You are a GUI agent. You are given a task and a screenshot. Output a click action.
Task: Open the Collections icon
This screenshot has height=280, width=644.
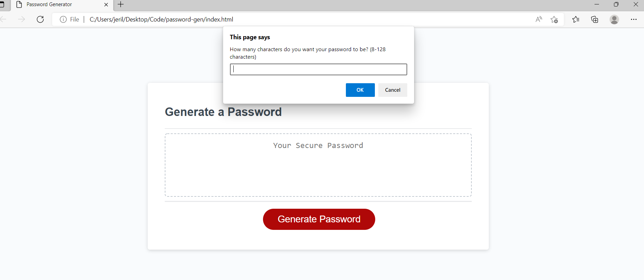(x=595, y=19)
